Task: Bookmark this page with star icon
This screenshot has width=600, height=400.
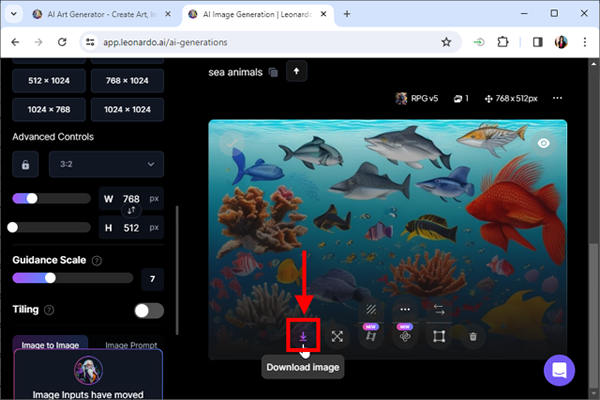Action: 446,42
